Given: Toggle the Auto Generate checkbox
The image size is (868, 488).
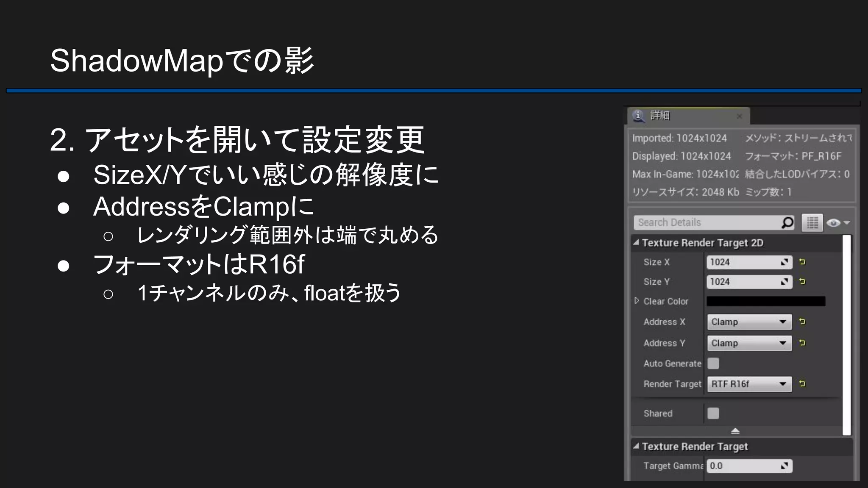Looking at the screenshot, I should [713, 363].
